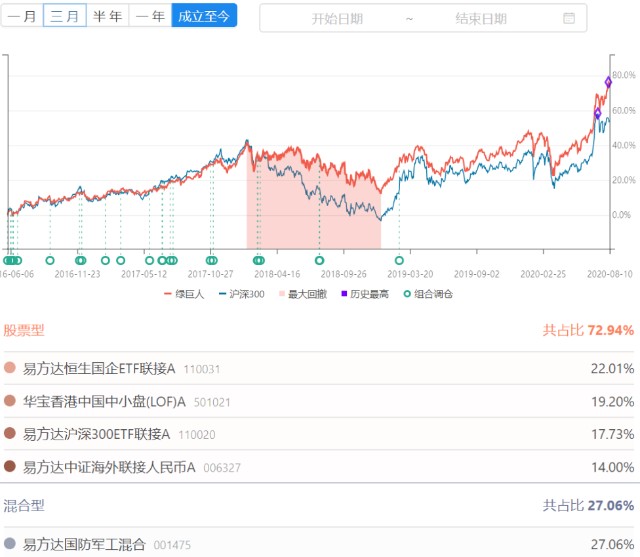Select the rebalance circle marker above 2018-09-26
Viewport: 640px width, 557px height.
click(320, 260)
